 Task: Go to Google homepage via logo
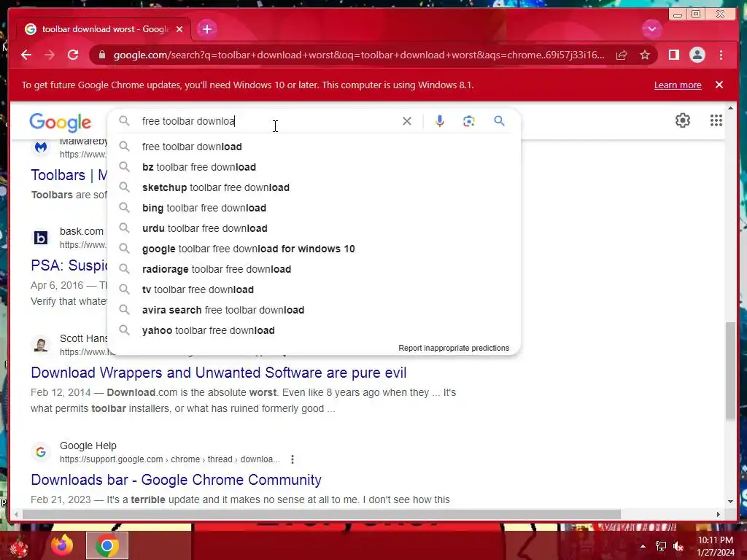coord(60,122)
